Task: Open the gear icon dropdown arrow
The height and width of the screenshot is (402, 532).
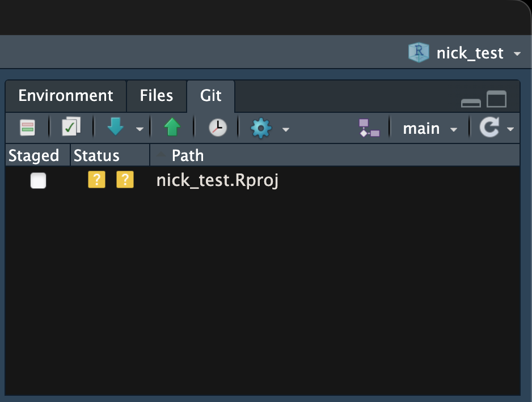Action: coord(285,129)
